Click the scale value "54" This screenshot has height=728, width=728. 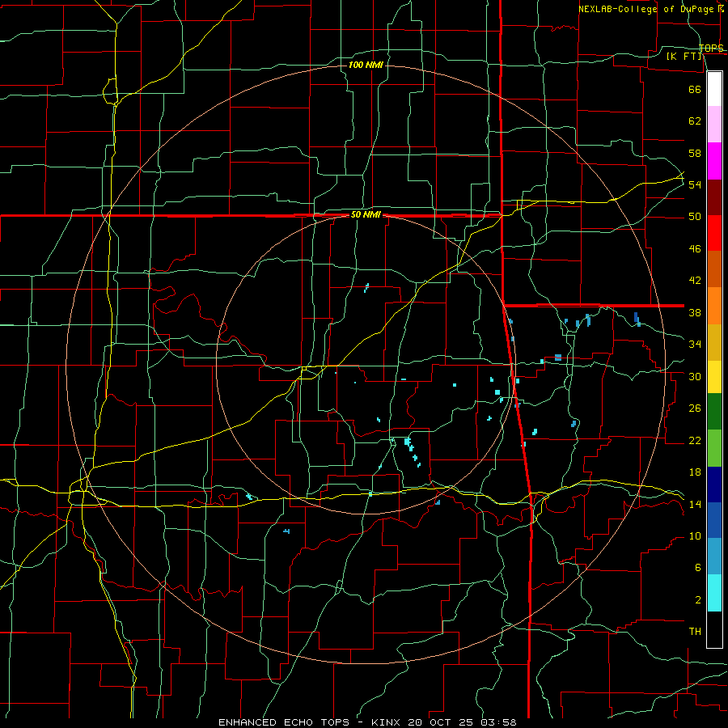click(x=695, y=184)
